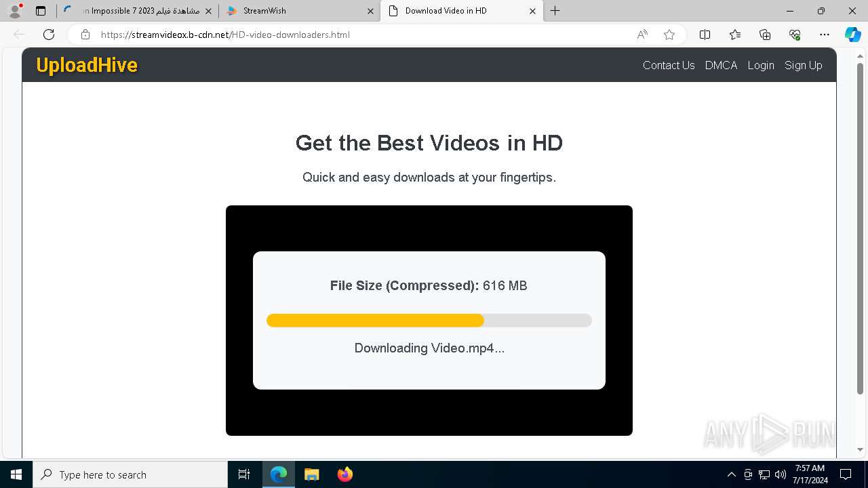Open a new browser tab
This screenshot has width=868, height=488.
click(555, 11)
